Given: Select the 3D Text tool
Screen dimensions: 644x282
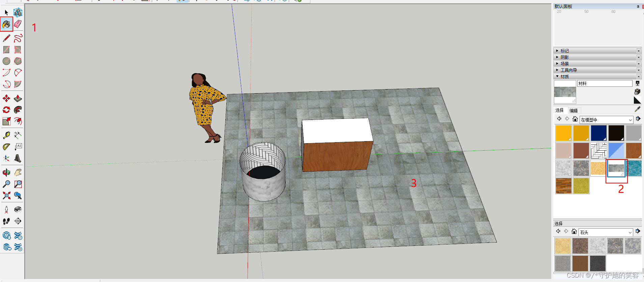Looking at the screenshot, I should pos(18,158).
